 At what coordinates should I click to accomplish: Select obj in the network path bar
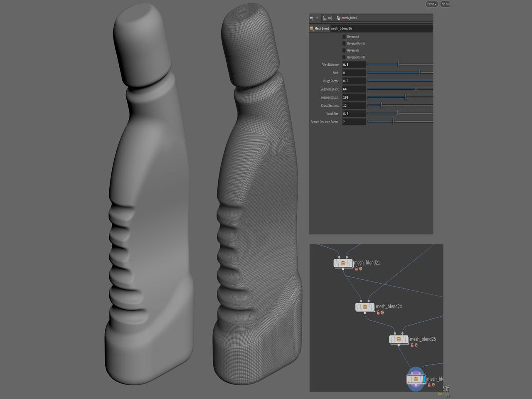coord(330,18)
